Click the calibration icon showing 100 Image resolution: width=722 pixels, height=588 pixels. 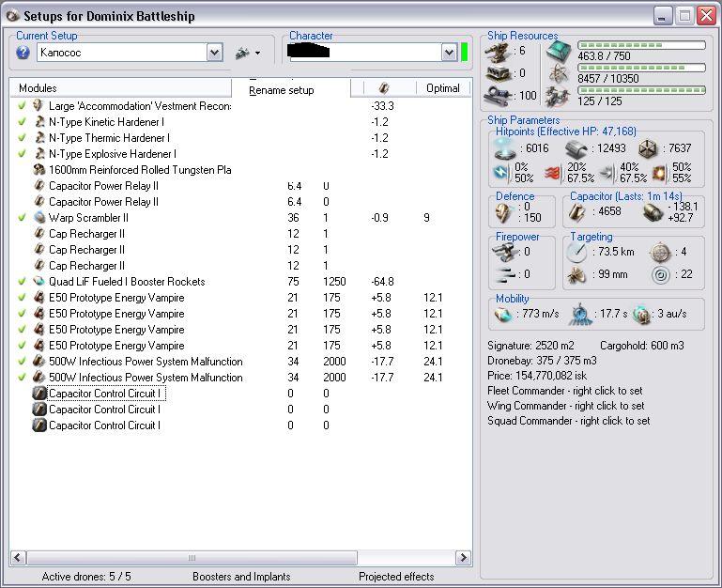pyautogui.click(x=498, y=95)
